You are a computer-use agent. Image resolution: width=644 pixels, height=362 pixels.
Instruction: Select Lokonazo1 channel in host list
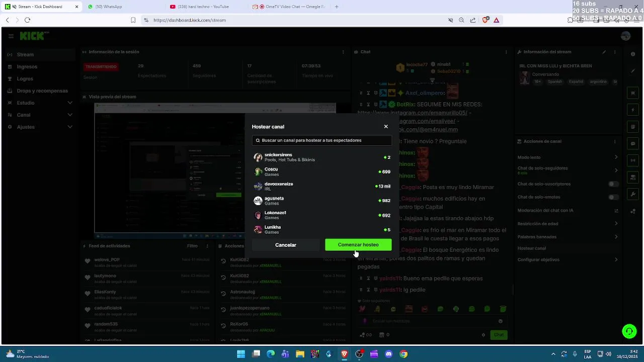click(321, 215)
